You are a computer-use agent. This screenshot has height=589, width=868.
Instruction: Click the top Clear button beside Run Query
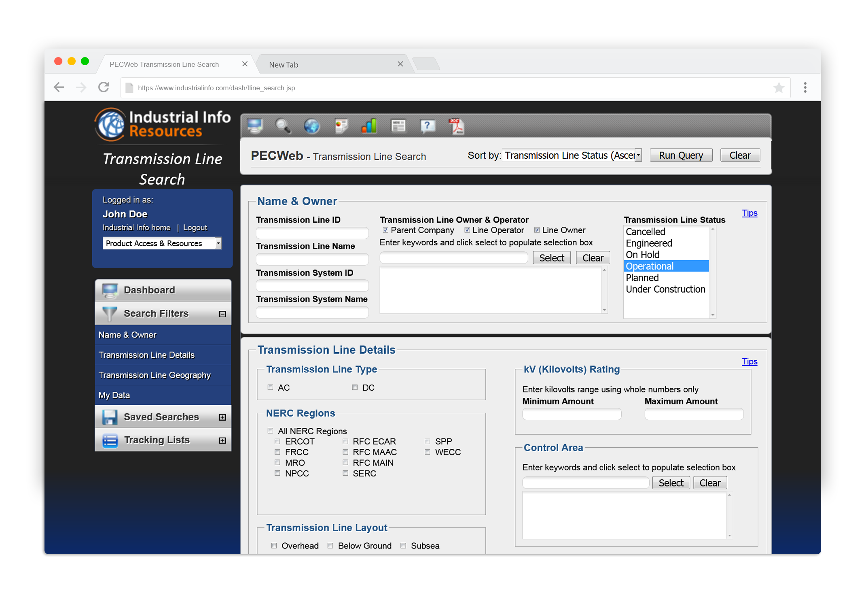(x=740, y=155)
